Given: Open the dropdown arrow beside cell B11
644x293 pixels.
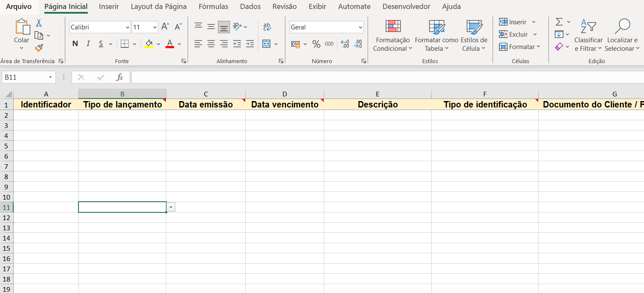Looking at the screenshot, I should click(x=171, y=207).
